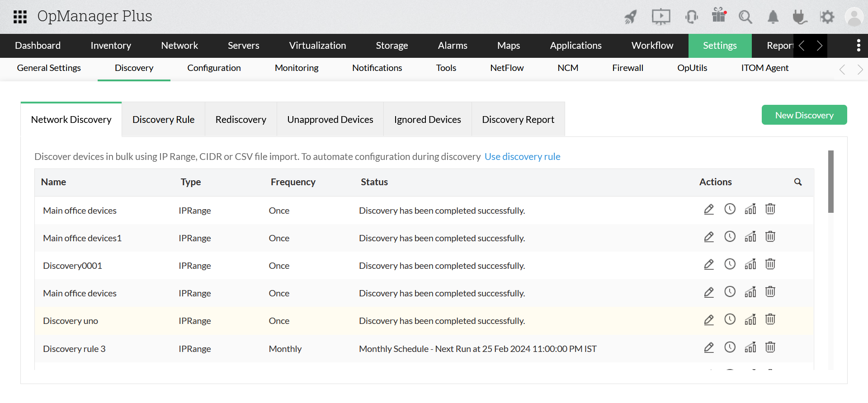Screen dimensions: 868x403
Task: Open the vertical three-dot more menu
Action: [x=858, y=46]
